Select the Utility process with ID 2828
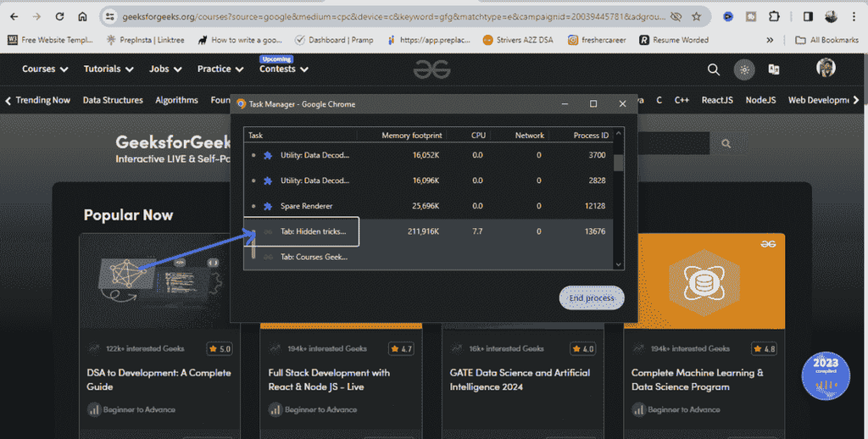868x439 pixels. click(428, 181)
